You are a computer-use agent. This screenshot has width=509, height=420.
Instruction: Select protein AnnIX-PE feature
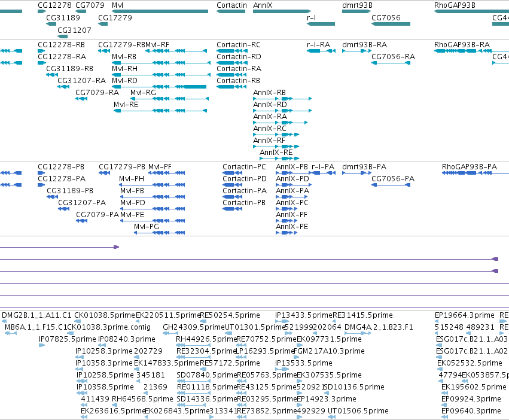[286, 233]
